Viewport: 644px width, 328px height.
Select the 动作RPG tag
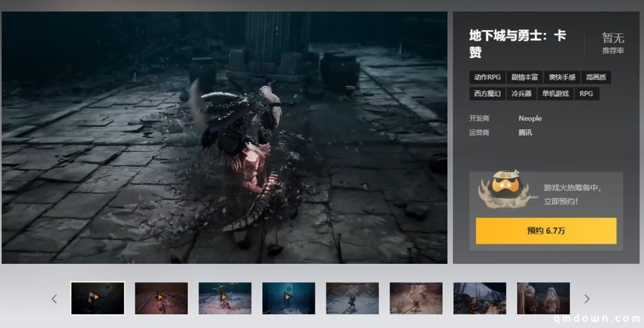tap(487, 77)
